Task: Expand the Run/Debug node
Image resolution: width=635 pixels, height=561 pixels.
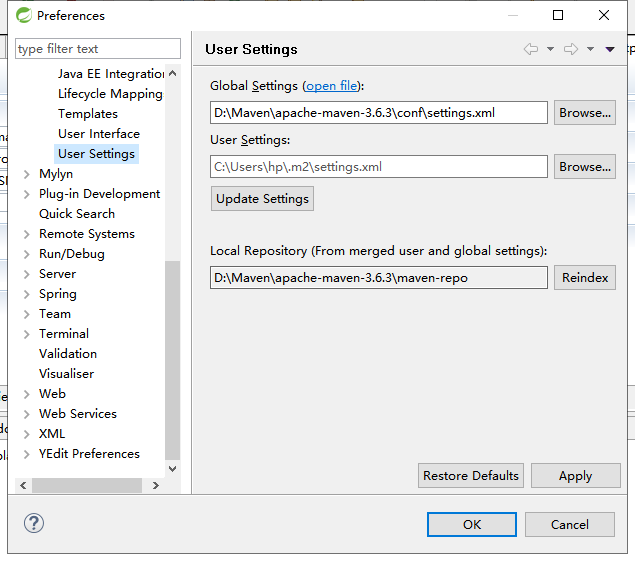Action: click(x=27, y=254)
